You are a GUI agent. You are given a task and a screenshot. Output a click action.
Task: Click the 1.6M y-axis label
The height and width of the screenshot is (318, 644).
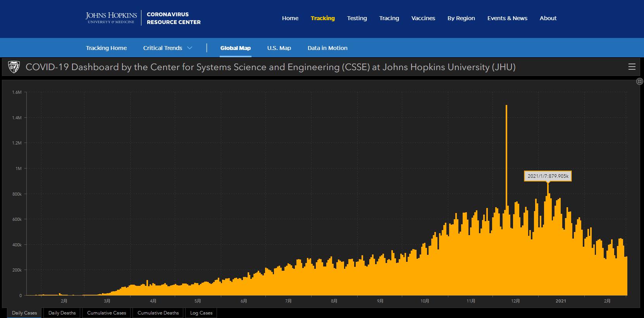(17, 92)
